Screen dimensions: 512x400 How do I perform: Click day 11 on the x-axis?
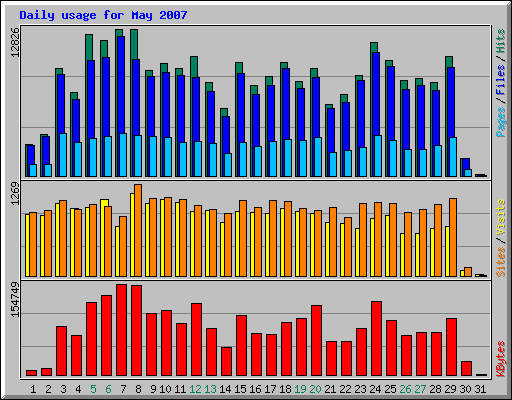click(x=180, y=389)
